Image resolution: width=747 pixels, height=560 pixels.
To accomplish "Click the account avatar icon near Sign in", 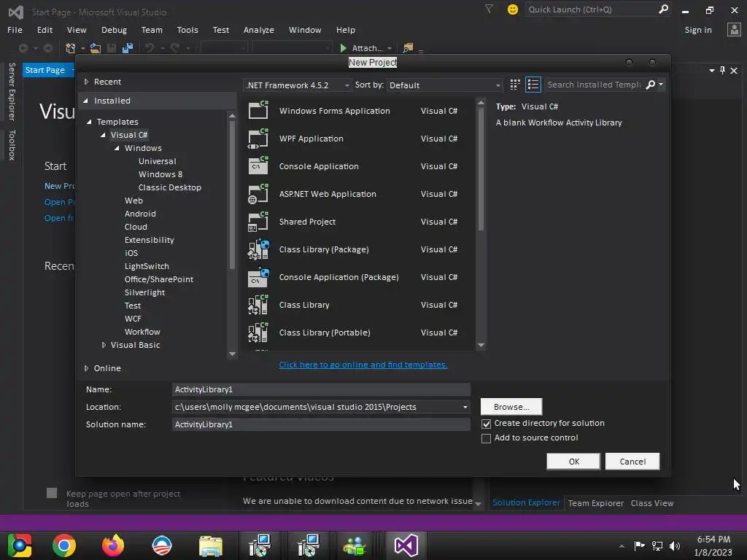I will click(x=734, y=29).
